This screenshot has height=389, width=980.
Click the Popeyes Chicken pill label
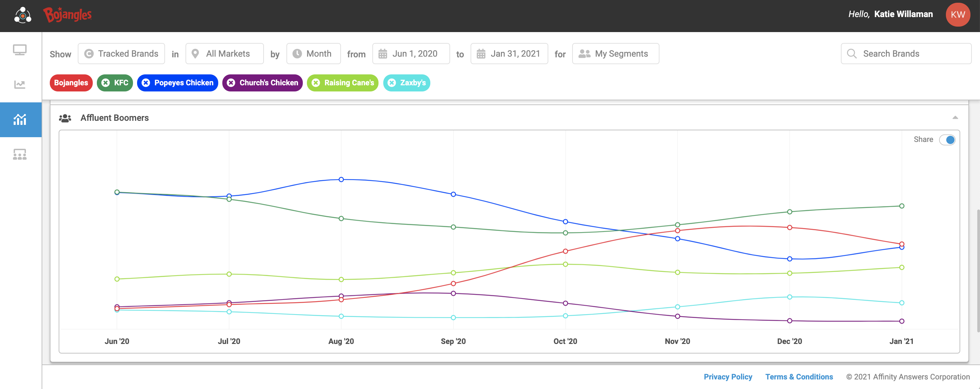184,83
